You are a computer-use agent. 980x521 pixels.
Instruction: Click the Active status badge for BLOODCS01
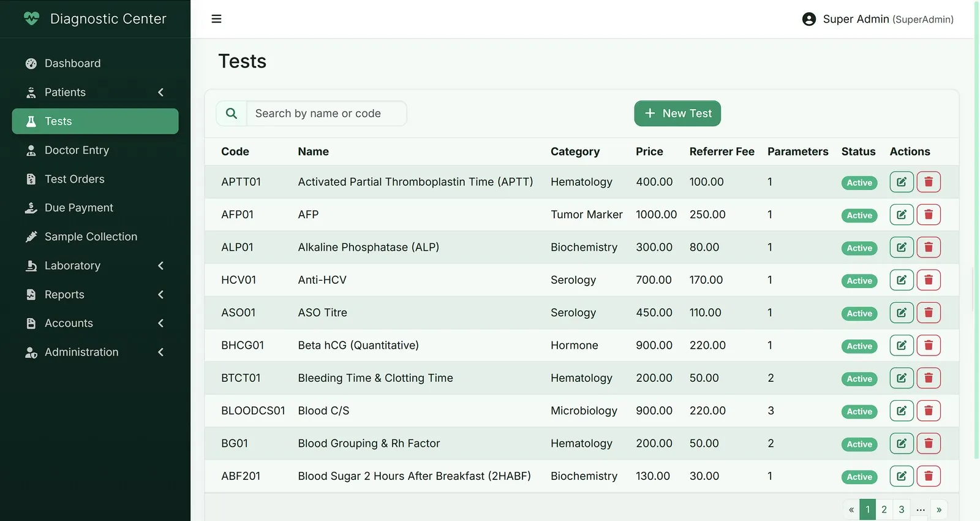tap(859, 411)
